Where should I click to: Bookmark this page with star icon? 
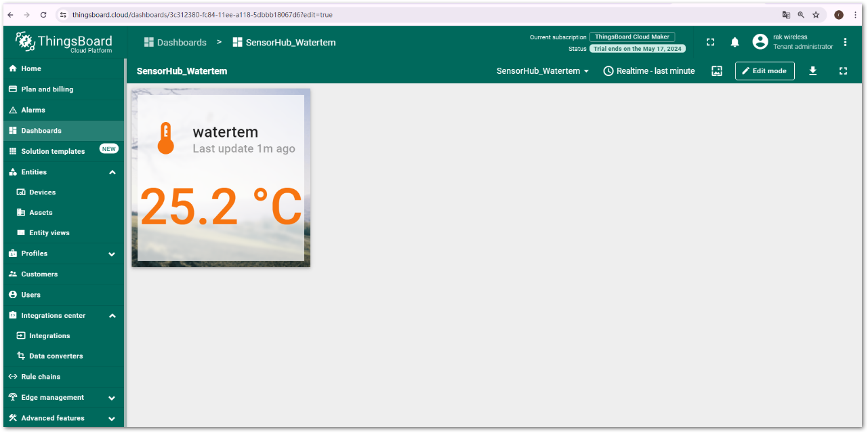point(816,14)
